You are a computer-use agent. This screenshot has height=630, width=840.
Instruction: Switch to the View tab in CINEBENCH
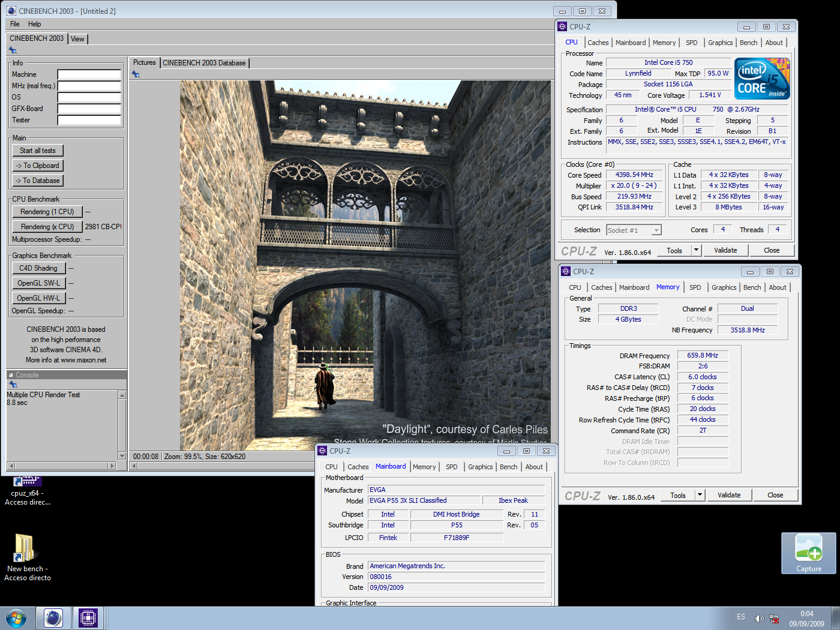point(78,39)
